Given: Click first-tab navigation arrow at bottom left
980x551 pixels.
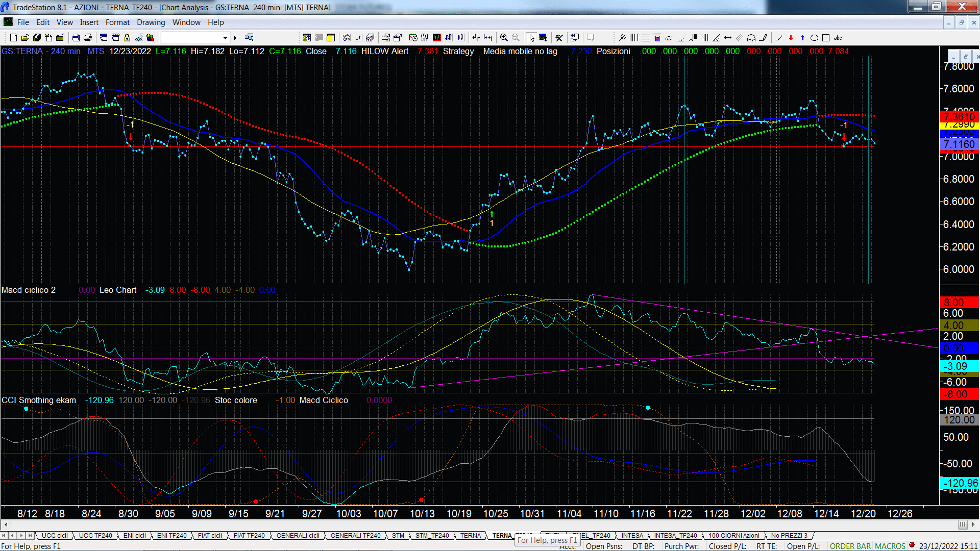Looking at the screenshot, I should pos(4,536).
